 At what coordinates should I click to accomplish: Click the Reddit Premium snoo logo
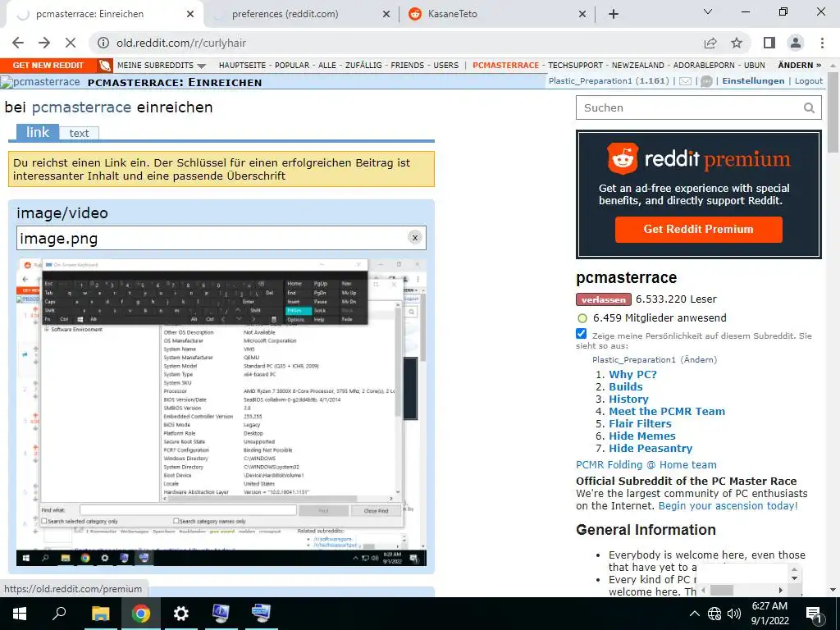[623, 158]
